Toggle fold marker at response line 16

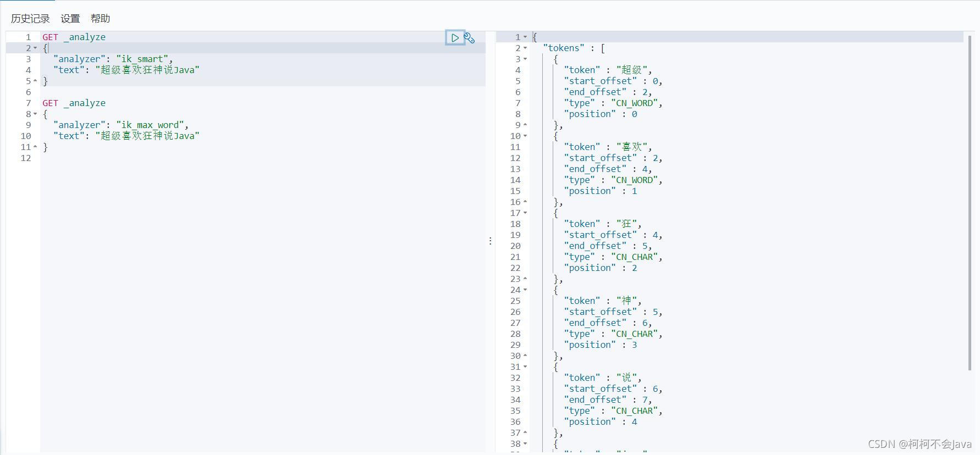[525, 202]
